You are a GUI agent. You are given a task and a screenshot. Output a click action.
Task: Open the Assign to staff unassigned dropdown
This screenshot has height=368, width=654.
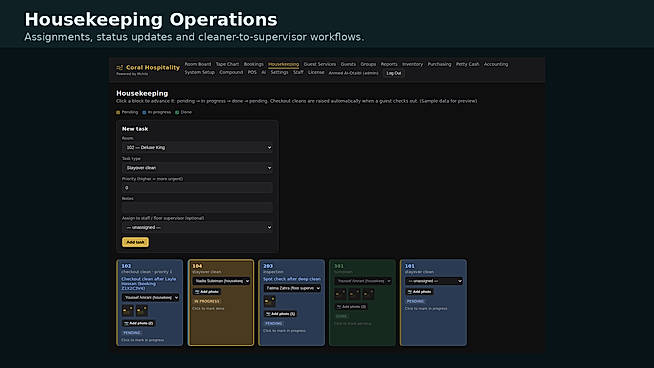197,227
